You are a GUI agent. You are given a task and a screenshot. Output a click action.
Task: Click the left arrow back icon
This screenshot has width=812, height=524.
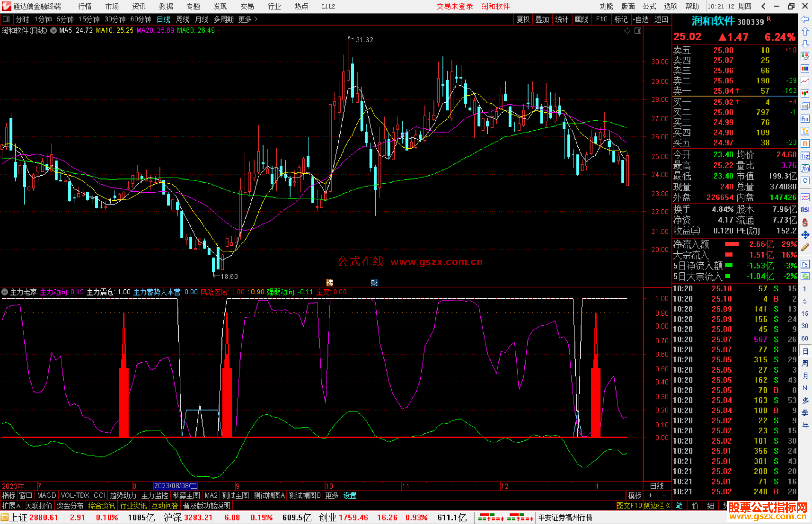point(805,19)
